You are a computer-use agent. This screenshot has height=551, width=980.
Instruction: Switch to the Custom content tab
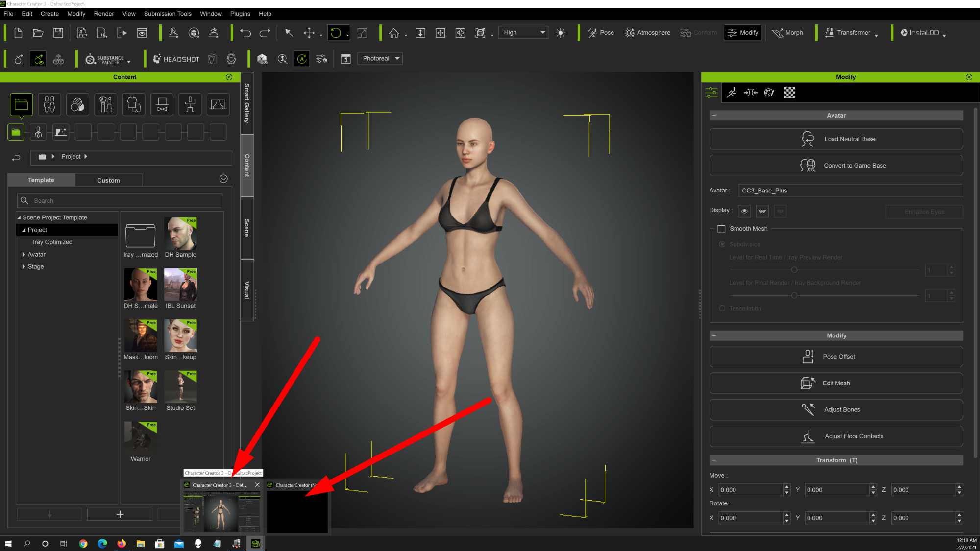(108, 180)
